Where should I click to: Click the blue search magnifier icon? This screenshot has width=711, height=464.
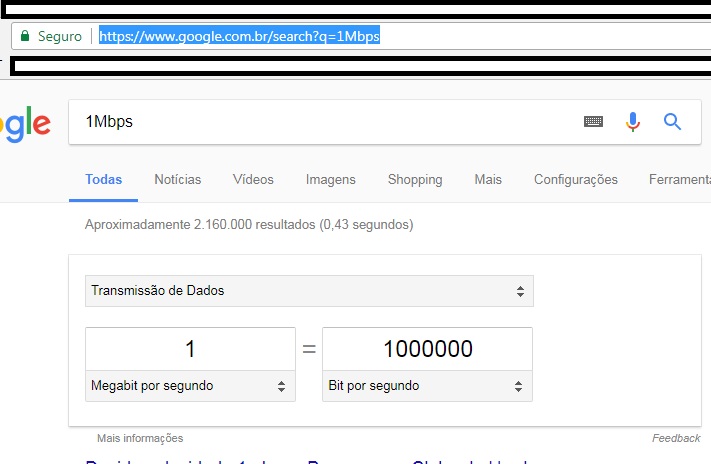point(672,122)
